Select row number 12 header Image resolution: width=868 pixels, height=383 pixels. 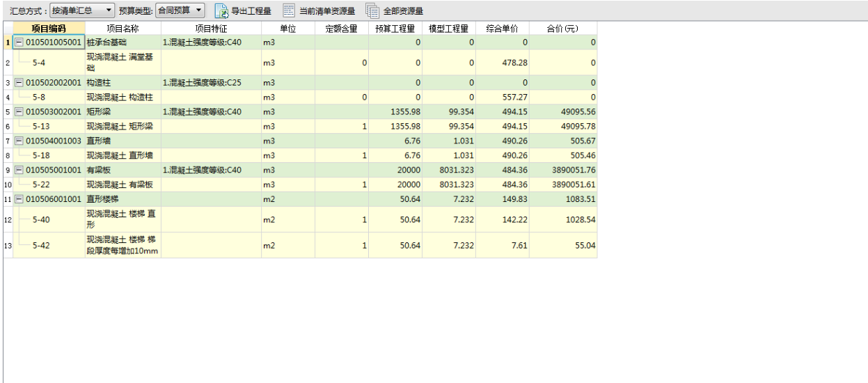[8, 219]
